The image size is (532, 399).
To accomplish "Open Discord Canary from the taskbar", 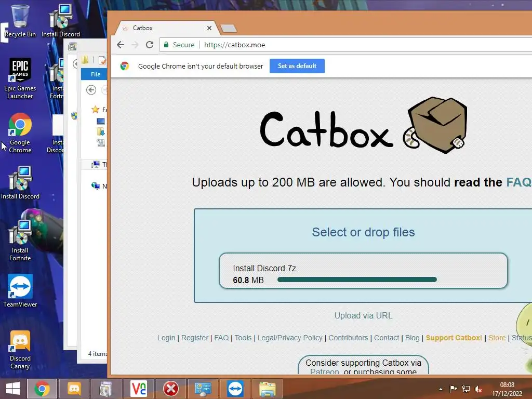I will click(74, 389).
